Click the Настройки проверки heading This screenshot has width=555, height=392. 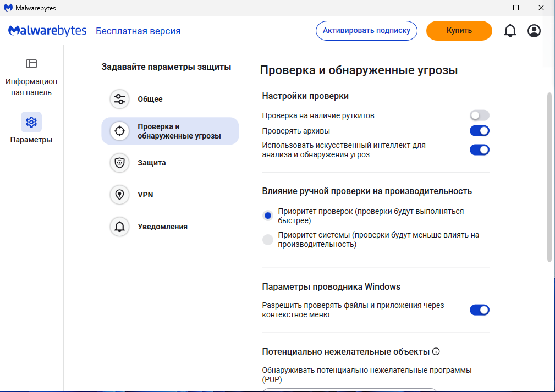(305, 96)
